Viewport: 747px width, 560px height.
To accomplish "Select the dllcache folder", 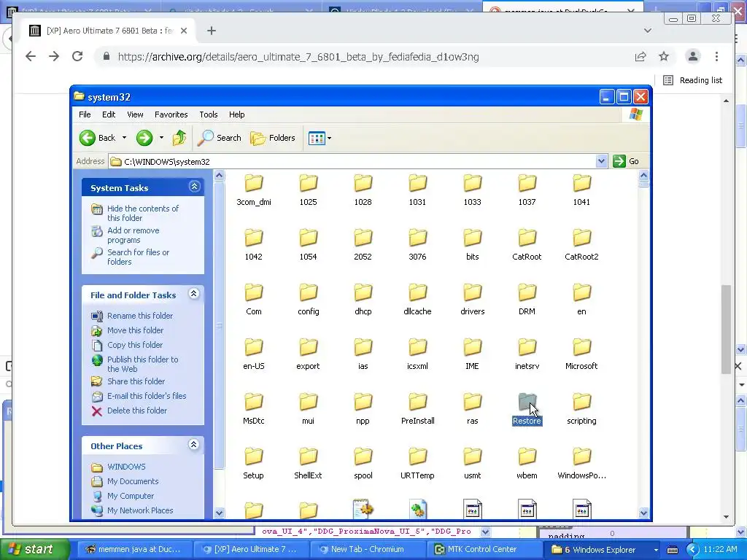I will (x=417, y=299).
